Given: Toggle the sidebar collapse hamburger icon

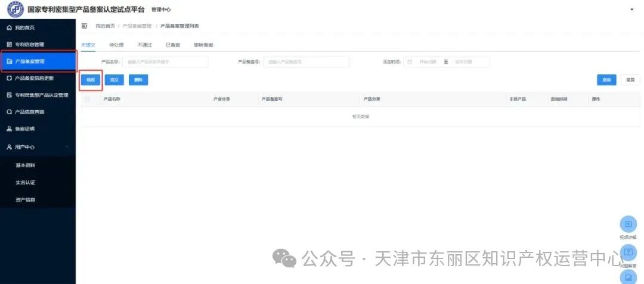Looking at the screenshot, I should click(85, 26).
